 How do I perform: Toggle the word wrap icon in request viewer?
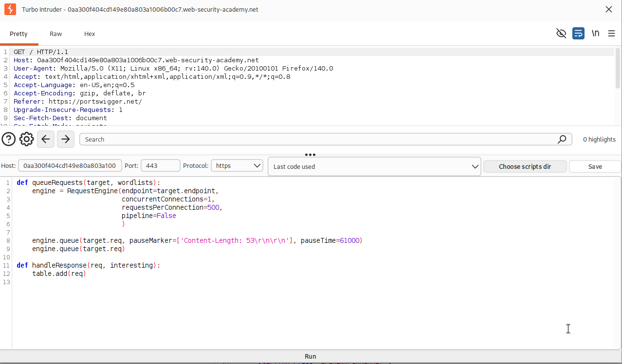[578, 33]
